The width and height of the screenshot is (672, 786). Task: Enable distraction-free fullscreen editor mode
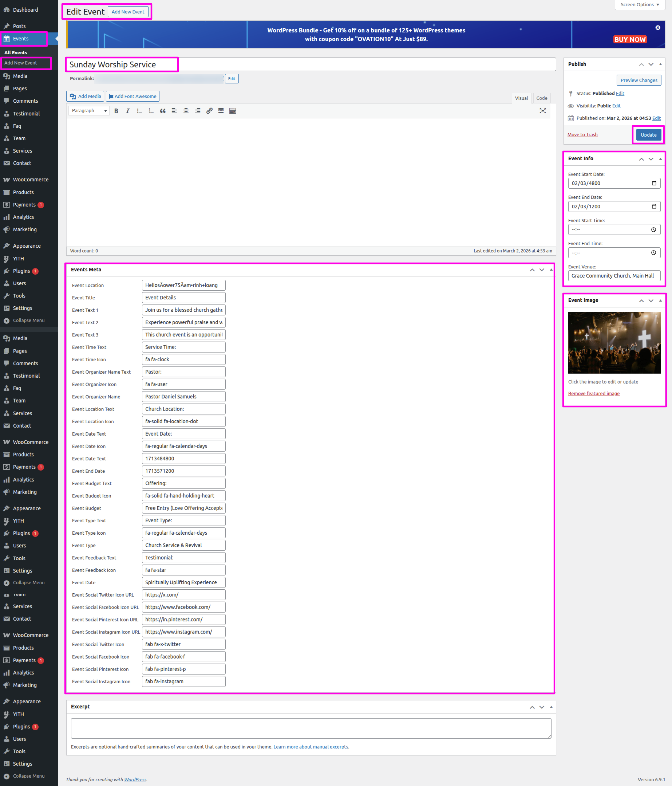tap(542, 111)
